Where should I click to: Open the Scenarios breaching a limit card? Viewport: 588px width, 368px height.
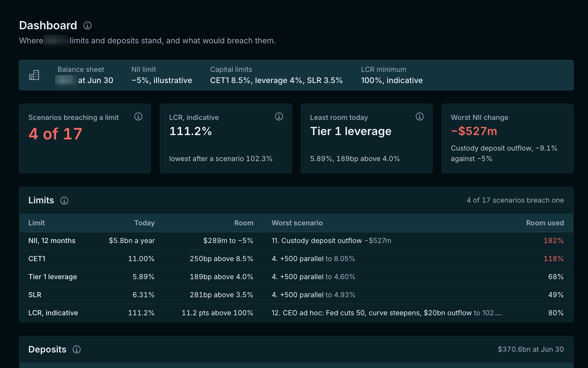pos(85,138)
